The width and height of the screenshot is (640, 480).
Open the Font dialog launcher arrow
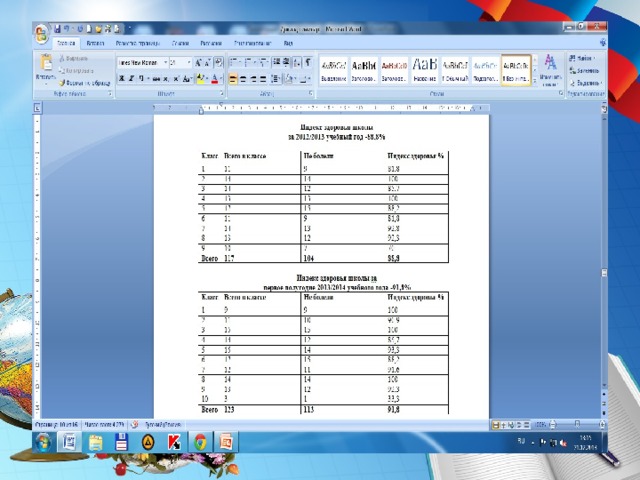pos(222,93)
